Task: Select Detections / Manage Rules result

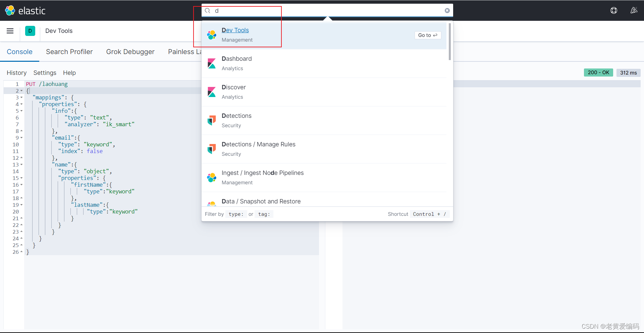Action: pyautogui.click(x=324, y=149)
